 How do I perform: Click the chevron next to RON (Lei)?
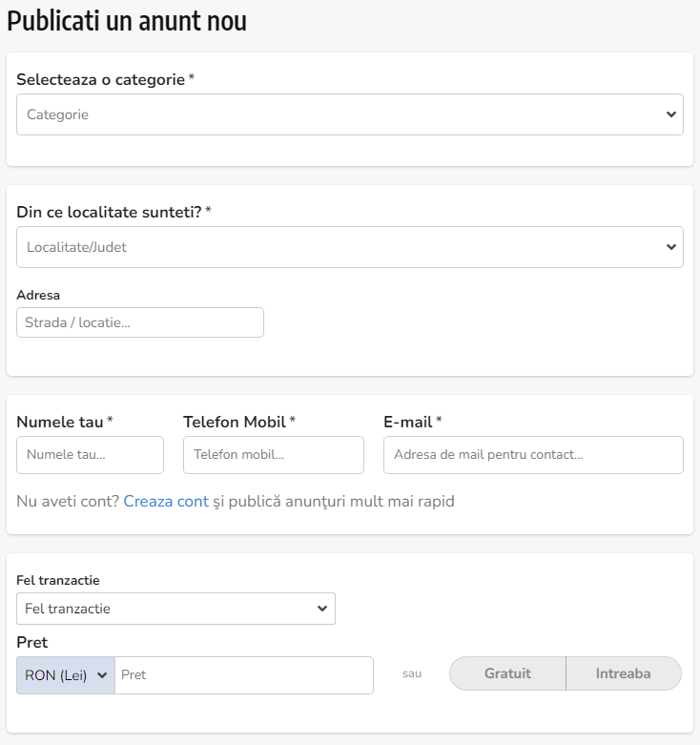tap(102, 675)
